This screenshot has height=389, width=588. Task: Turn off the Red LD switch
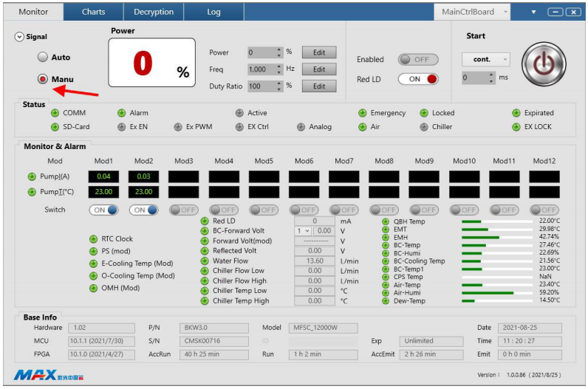(417, 79)
